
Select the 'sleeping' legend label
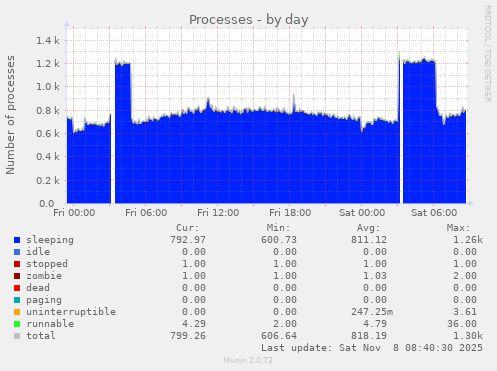(x=50, y=240)
